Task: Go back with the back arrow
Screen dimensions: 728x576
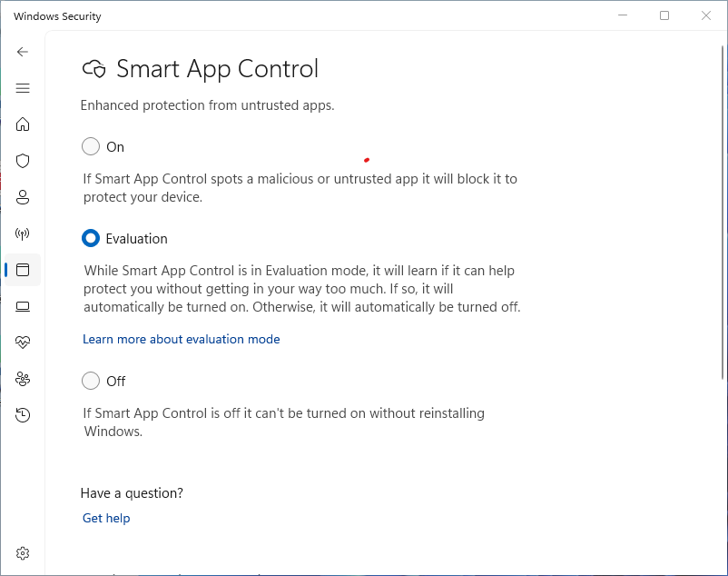Action: [x=23, y=52]
